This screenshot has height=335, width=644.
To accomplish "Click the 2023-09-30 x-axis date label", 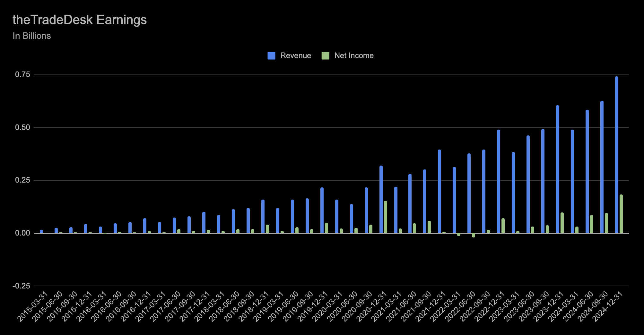I will (x=534, y=306).
